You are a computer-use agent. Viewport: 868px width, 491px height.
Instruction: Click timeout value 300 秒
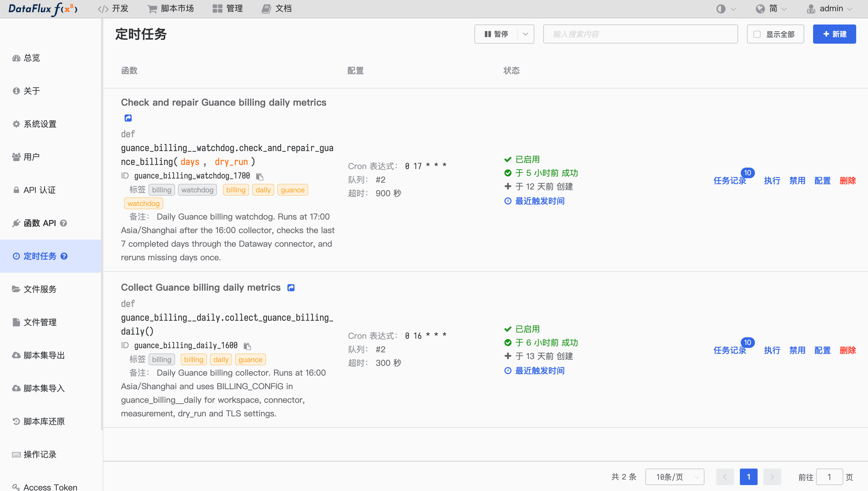coord(388,363)
